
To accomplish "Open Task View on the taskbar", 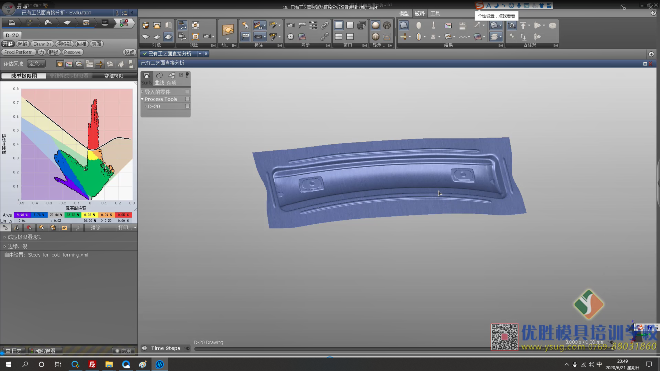I will tap(58, 364).
